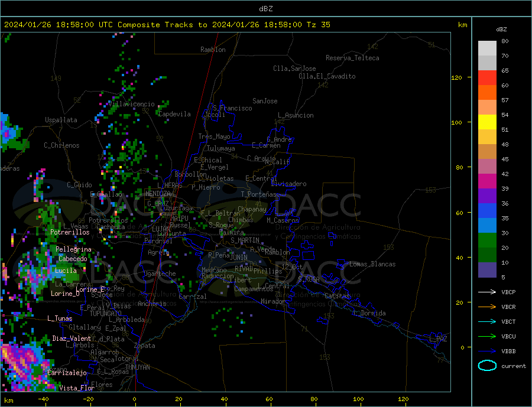The width and height of the screenshot is (532, 407).
Task: Click the 'Capdevila' label on map
Action: [174, 114]
